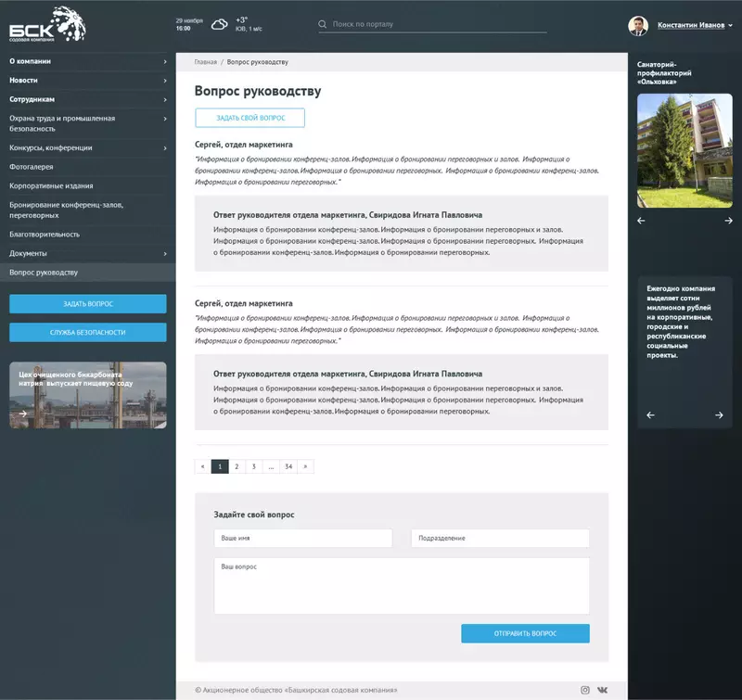
Task: Submit via ОТПРАВИТЬ ВОПРОС button
Action: coord(525,633)
